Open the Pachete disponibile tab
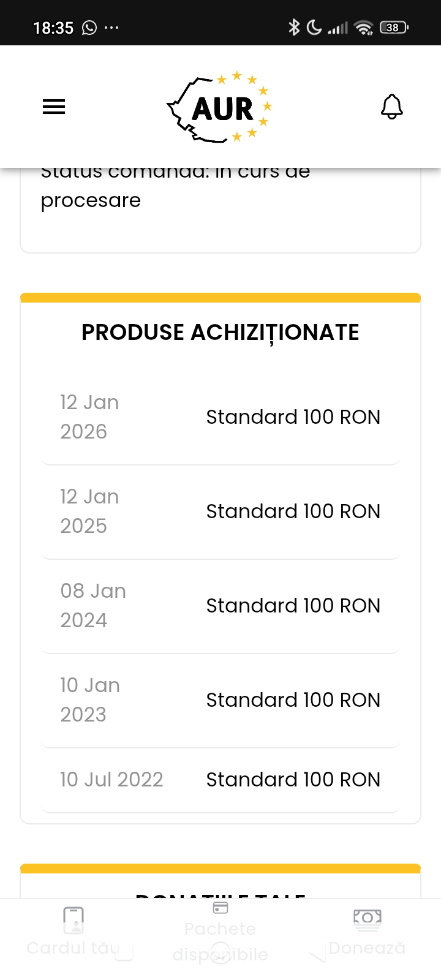Screen dimensions: 441x980 click(221, 932)
